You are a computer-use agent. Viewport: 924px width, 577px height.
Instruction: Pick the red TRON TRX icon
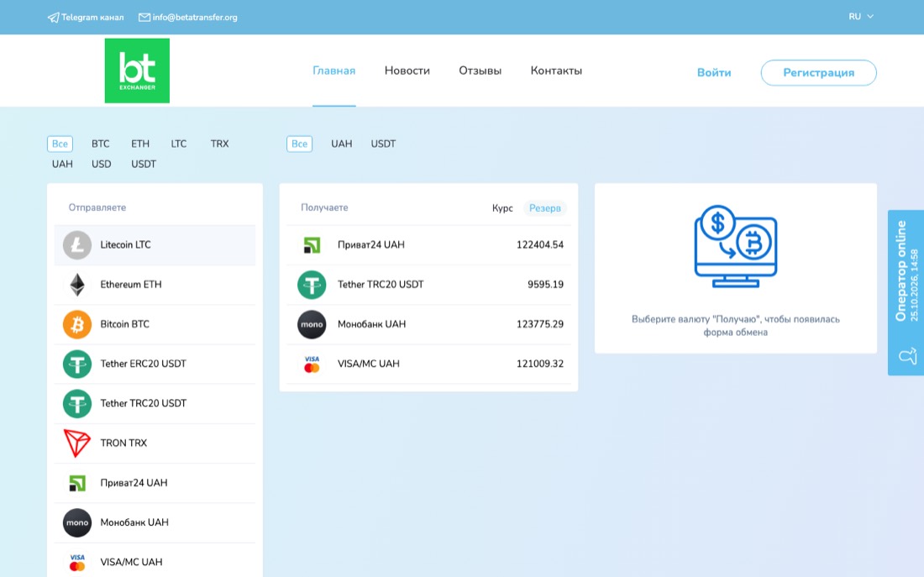(x=77, y=443)
